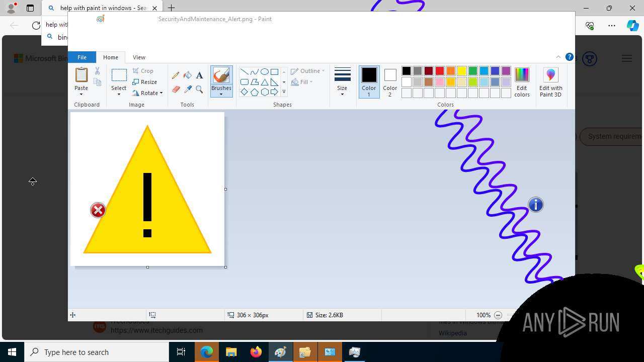Switch to the Home tab
Image resolution: width=644 pixels, height=362 pixels.
[x=111, y=57]
